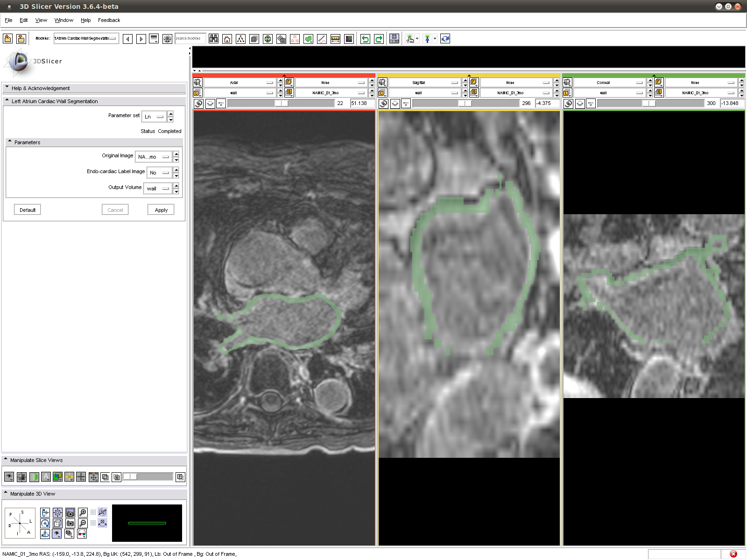Click the zoom-in magnifier in 3D view panel
The width and height of the screenshot is (747, 560).
[83, 512]
